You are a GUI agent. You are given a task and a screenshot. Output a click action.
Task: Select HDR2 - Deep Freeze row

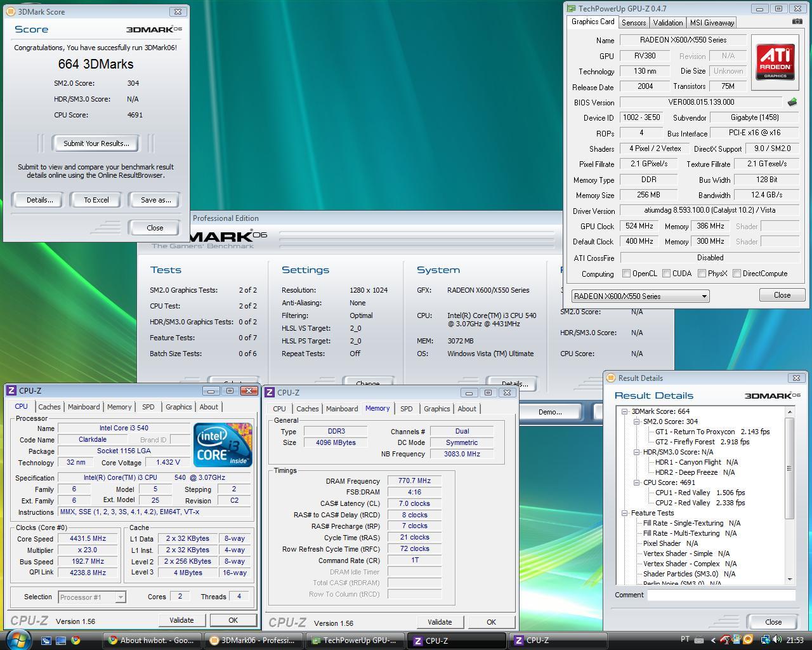click(x=695, y=472)
